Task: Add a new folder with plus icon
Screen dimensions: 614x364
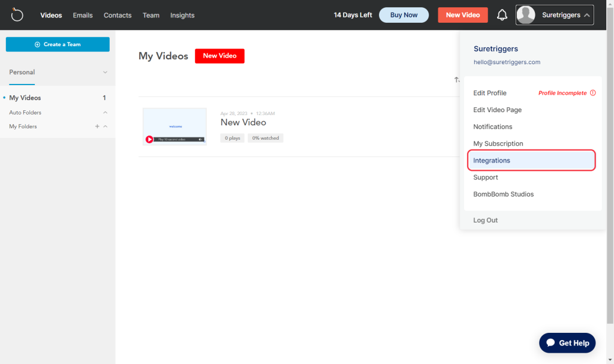Action: tap(97, 127)
